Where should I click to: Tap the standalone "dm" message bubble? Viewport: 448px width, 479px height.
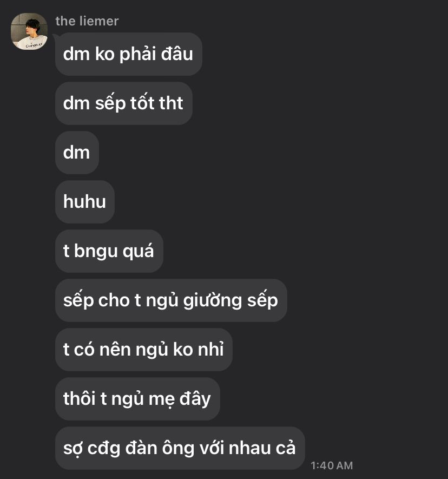(77, 153)
